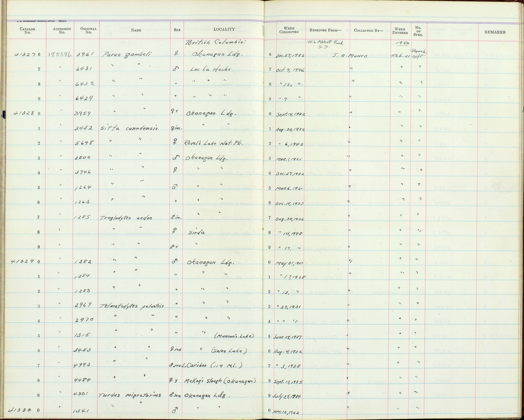The width and height of the screenshot is (524, 420).
Task: Select the date 'Sept. 17, 1935'
Action: tap(288, 382)
